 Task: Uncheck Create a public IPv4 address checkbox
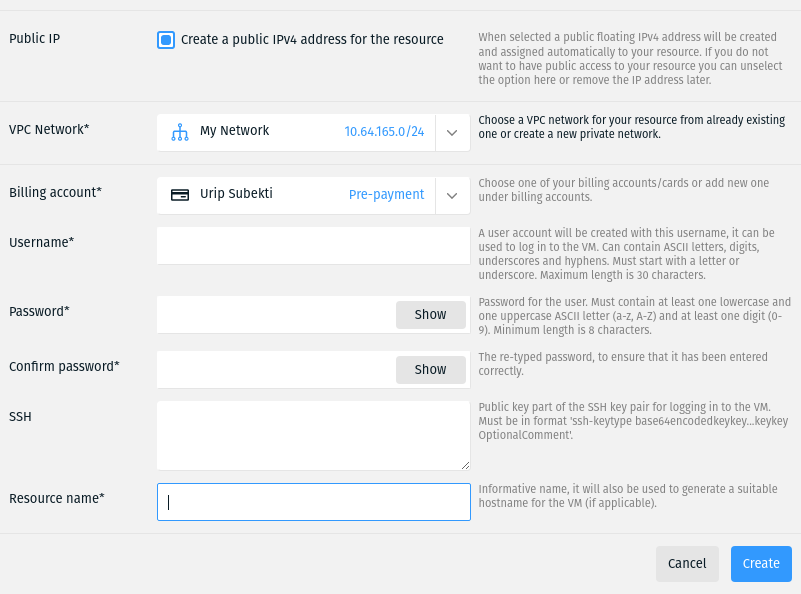(166, 40)
